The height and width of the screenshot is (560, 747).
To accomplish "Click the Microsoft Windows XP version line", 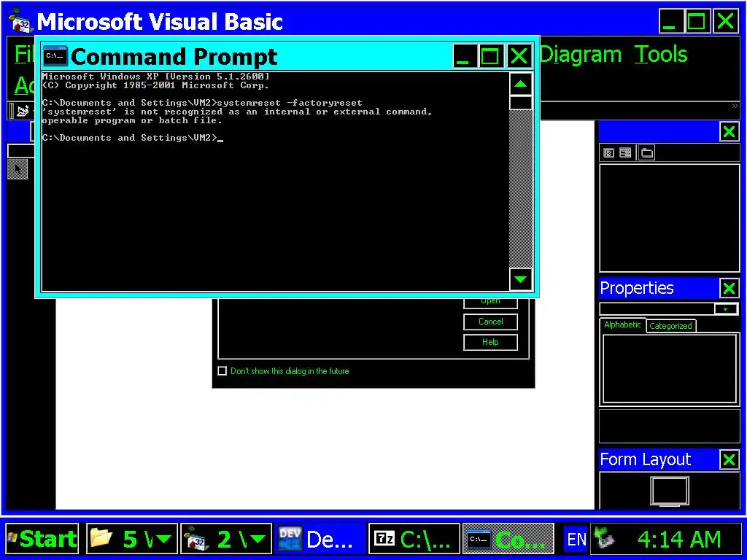I will 156,77.
